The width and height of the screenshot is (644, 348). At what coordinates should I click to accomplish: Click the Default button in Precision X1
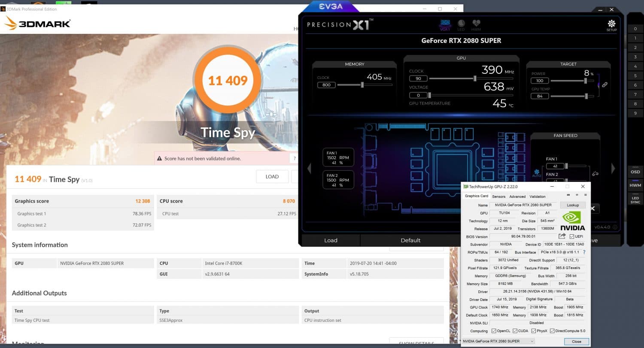(x=410, y=240)
